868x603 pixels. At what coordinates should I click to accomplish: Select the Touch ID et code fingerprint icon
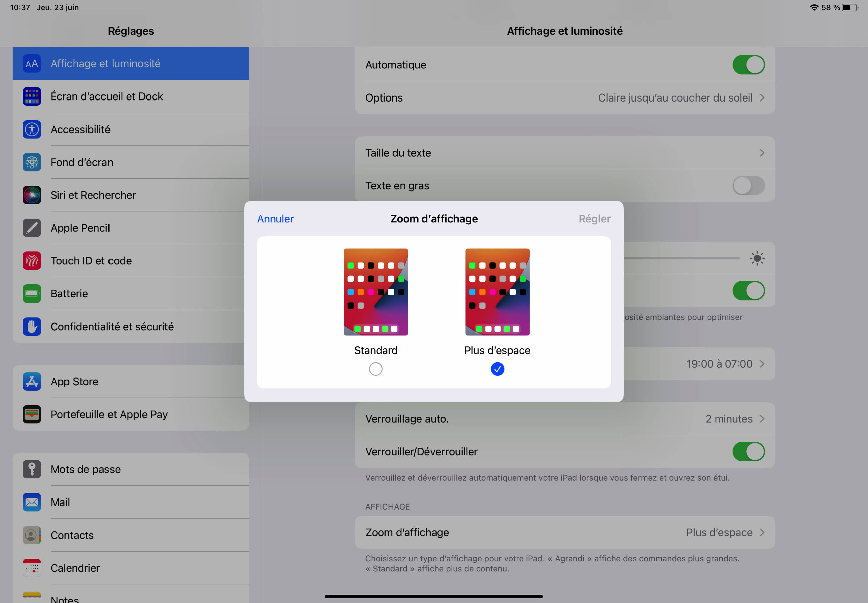point(32,261)
